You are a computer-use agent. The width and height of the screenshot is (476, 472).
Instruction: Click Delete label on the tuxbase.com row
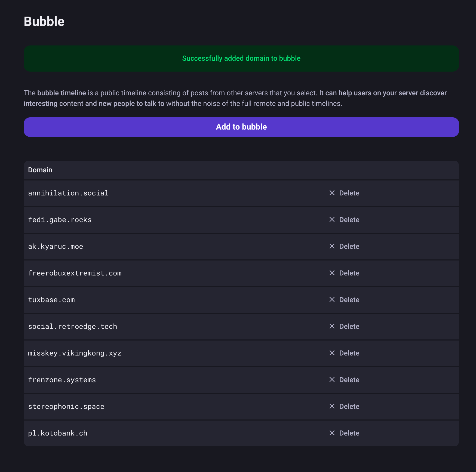point(349,300)
